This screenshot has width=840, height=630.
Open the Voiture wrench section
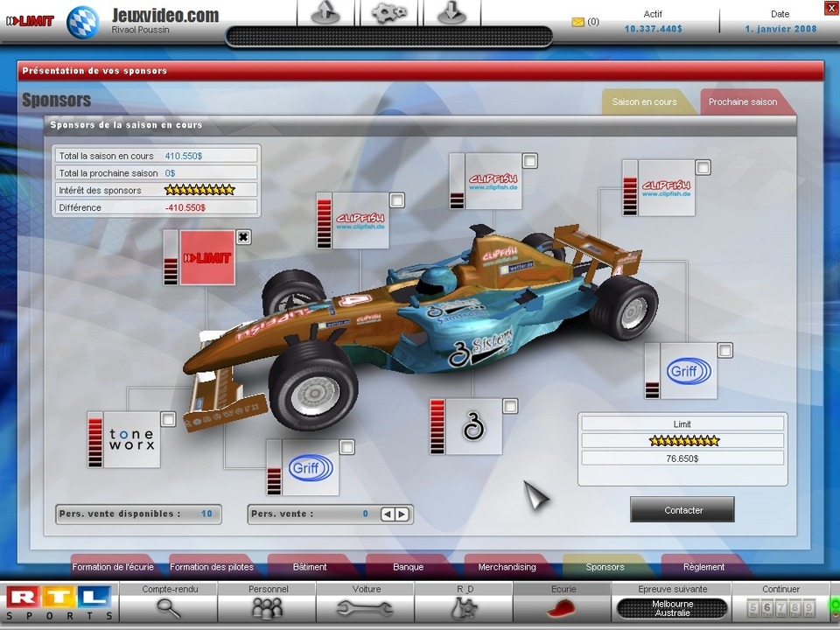366,606
